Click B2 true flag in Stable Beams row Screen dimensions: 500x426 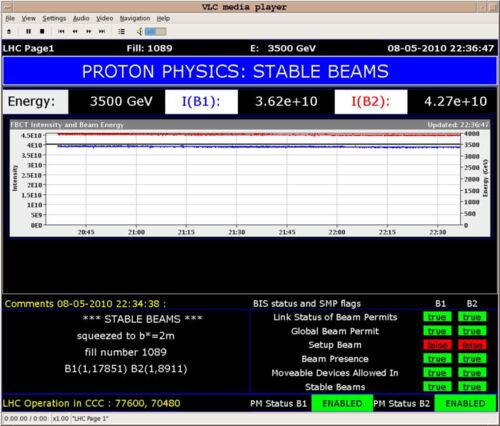(472, 387)
